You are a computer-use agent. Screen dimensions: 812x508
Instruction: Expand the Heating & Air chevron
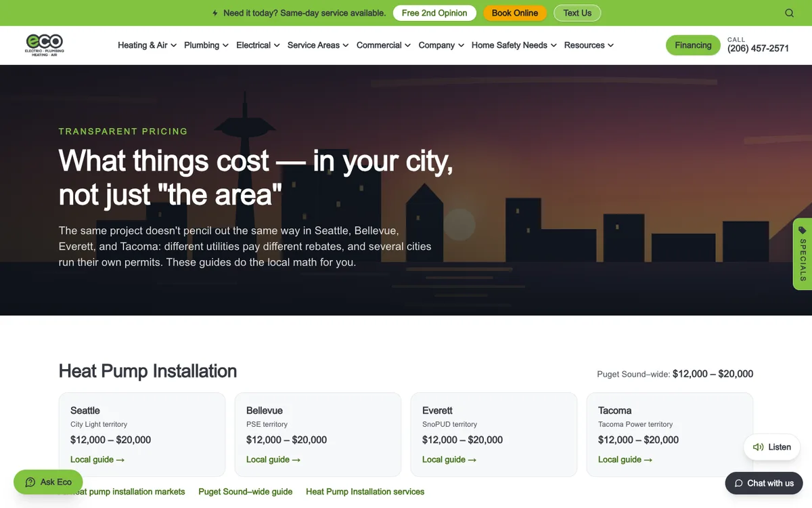point(174,45)
